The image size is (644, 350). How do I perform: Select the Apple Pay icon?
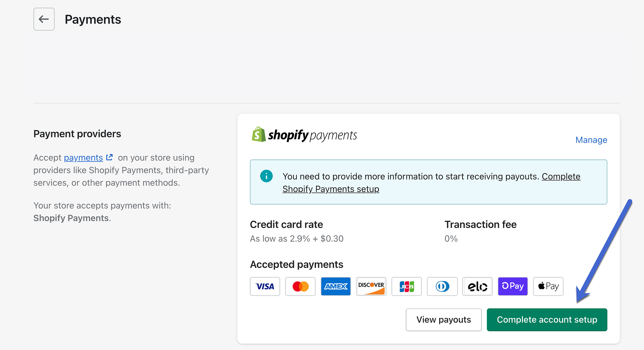tap(548, 286)
